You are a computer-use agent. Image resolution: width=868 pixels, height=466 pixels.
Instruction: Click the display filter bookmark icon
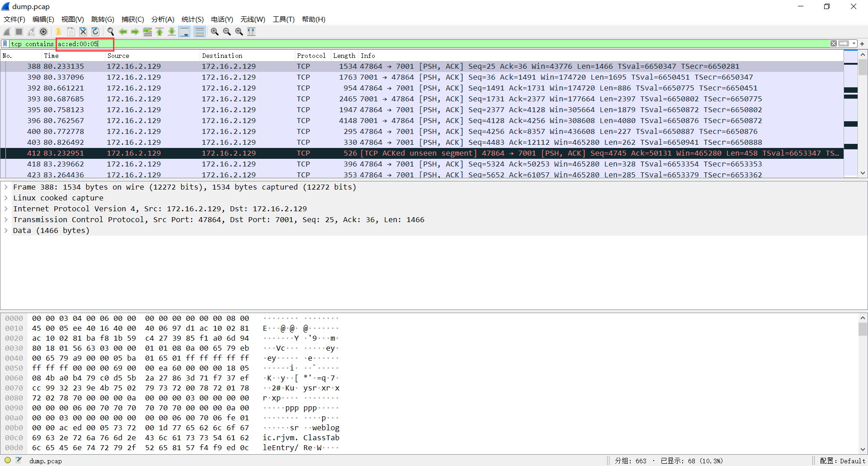click(5, 44)
